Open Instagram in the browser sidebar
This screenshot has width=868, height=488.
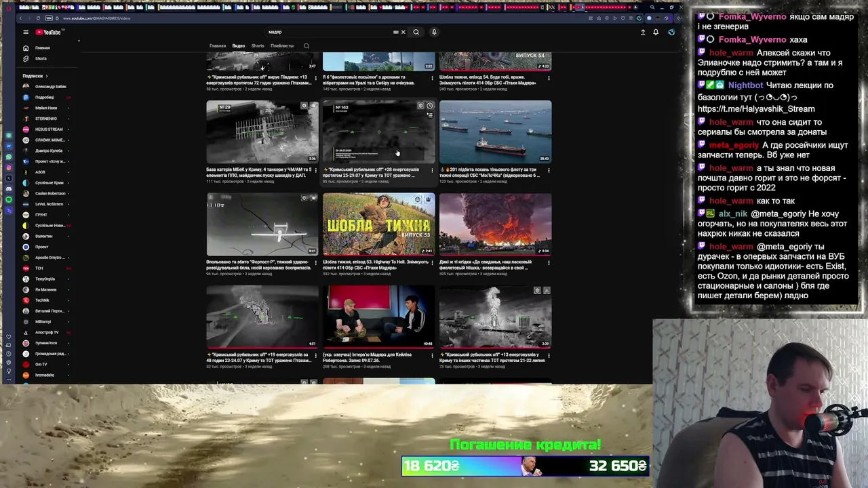(9, 167)
